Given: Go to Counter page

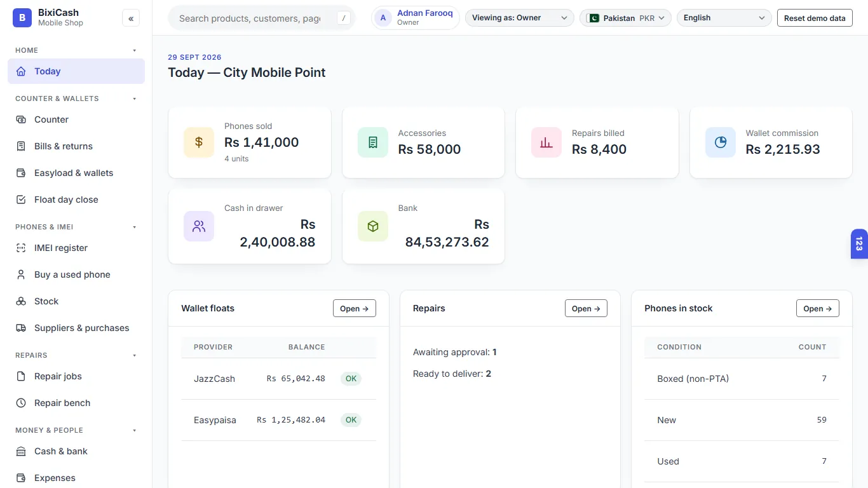Looking at the screenshot, I should [x=76, y=119].
